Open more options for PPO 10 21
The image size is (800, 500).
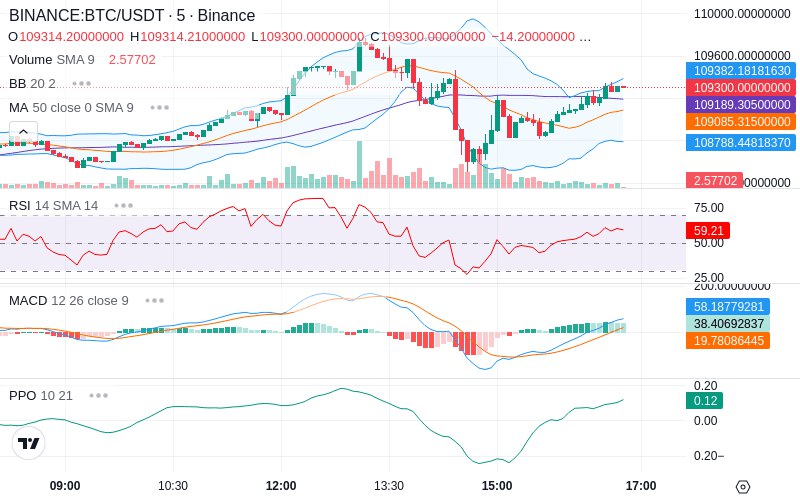point(98,395)
